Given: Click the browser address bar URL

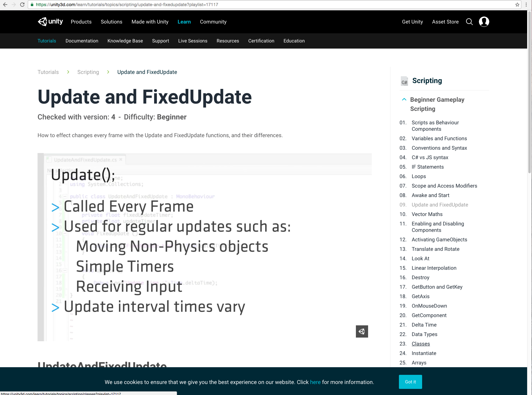Looking at the screenshot, I should [127, 5].
